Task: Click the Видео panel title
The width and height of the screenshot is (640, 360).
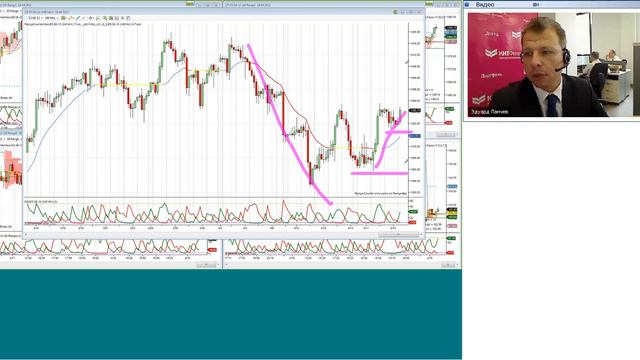Action: [x=485, y=4]
